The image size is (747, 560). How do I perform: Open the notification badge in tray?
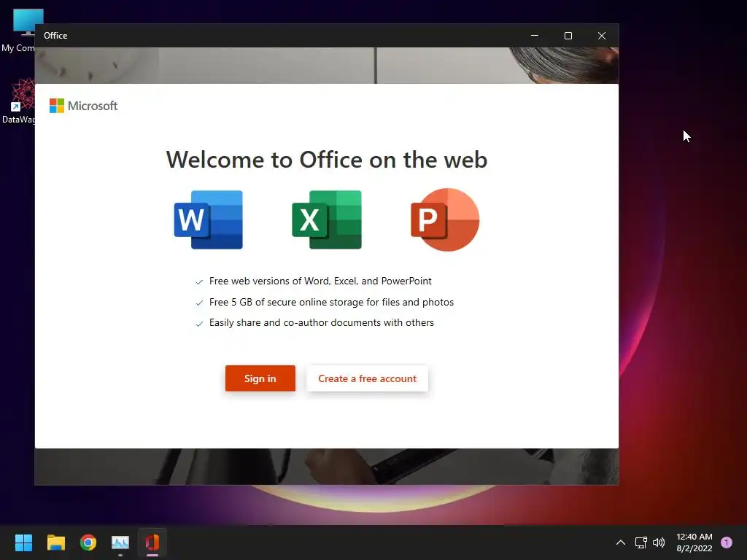tap(727, 542)
